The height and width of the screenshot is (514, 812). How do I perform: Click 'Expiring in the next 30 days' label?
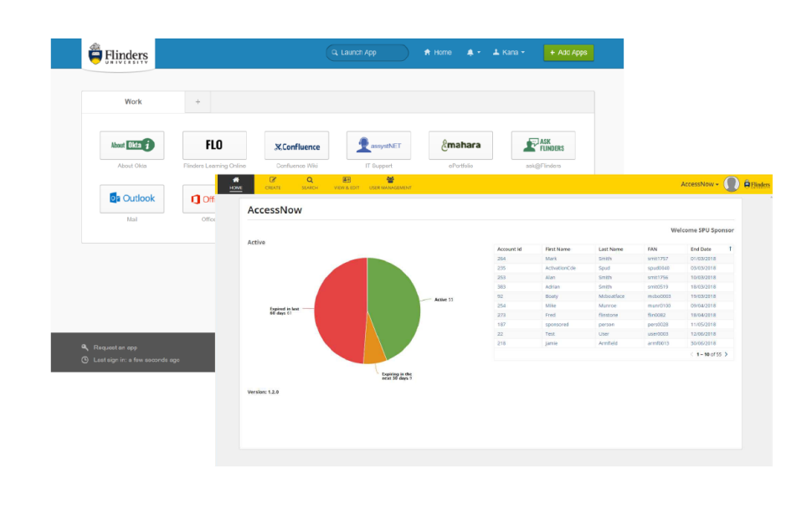point(397,376)
